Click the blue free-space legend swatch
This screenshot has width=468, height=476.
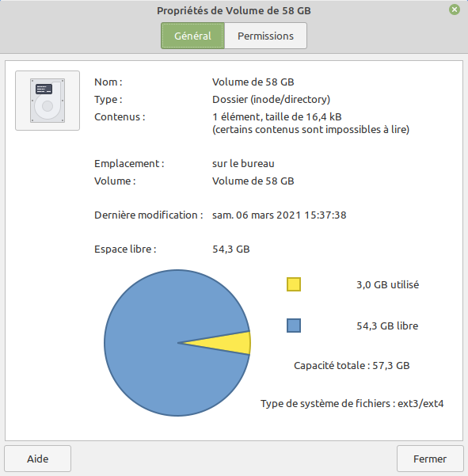(x=294, y=326)
